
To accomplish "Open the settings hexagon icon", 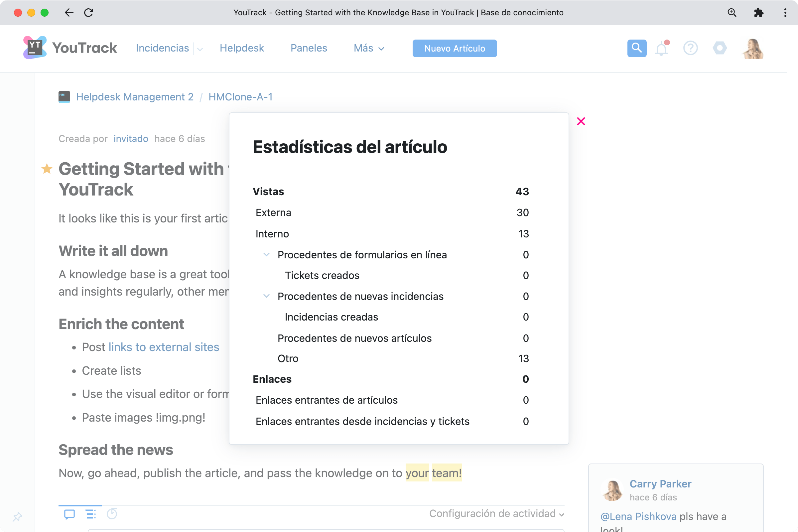I will (x=720, y=48).
